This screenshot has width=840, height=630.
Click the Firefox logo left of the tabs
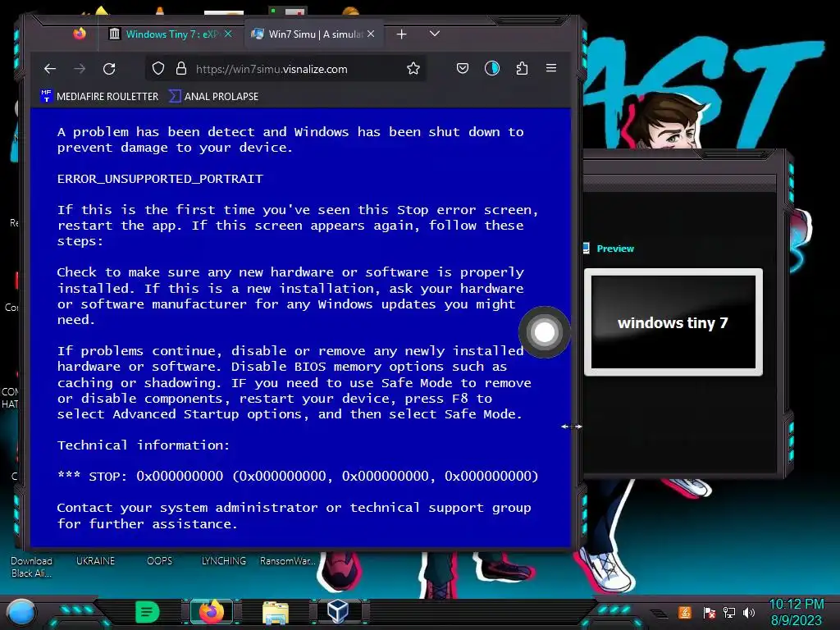point(80,34)
